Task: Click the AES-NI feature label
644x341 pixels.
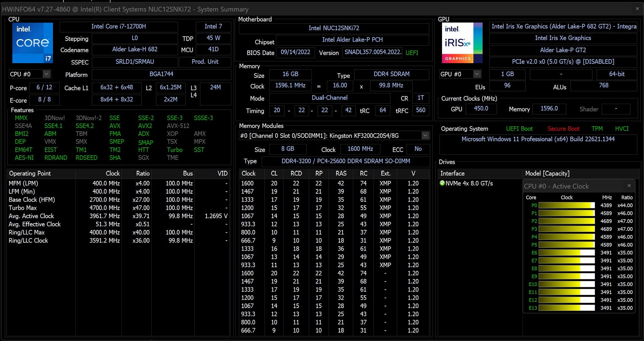Action: [x=24, y=158]
